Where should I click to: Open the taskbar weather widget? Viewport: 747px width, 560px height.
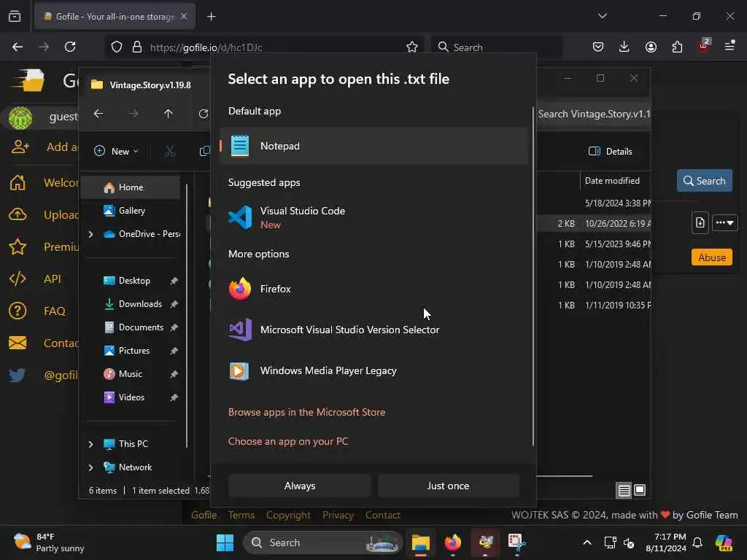click(49, 542)
